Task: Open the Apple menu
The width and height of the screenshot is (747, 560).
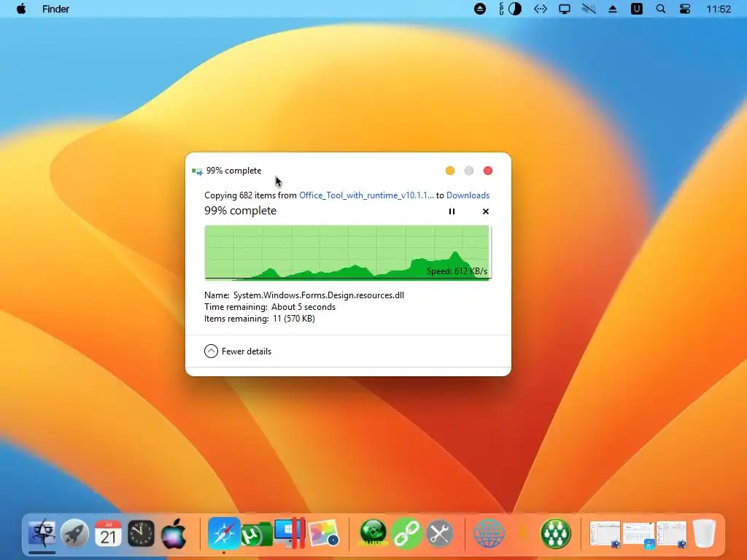Action: tap(21, 9)
